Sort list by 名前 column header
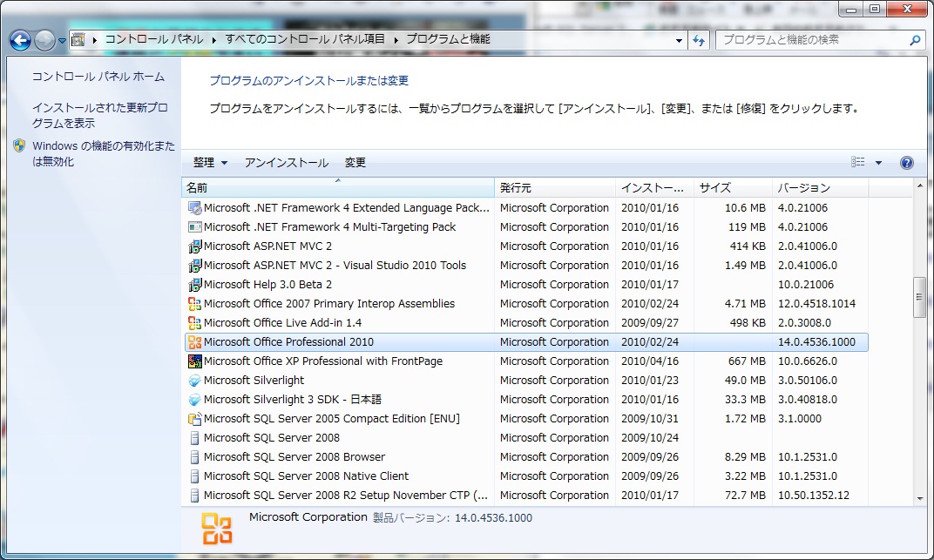The height and width of the screenshot is (560, 934). coord(338,187)
